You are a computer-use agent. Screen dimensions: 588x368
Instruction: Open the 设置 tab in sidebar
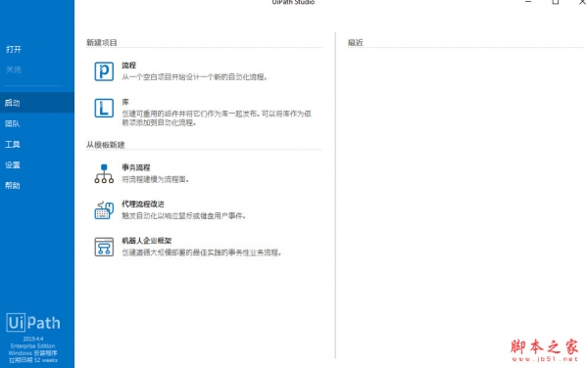click(x=37, y=164)
